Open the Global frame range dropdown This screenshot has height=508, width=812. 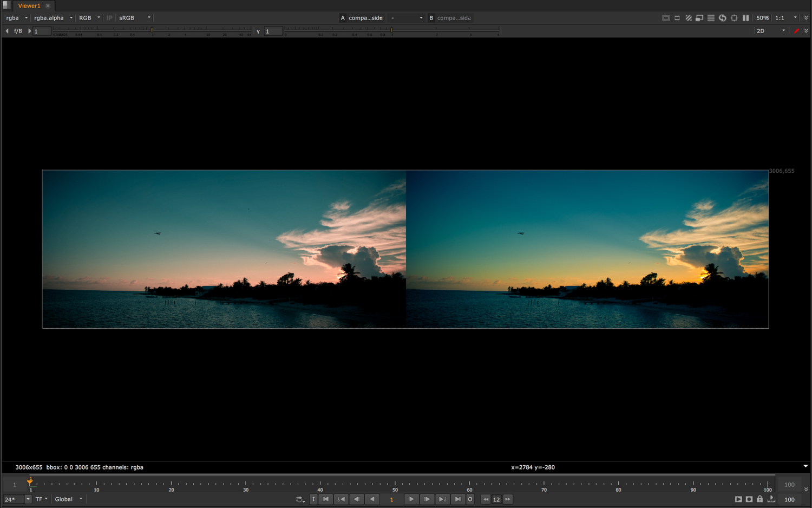[68, 499]
